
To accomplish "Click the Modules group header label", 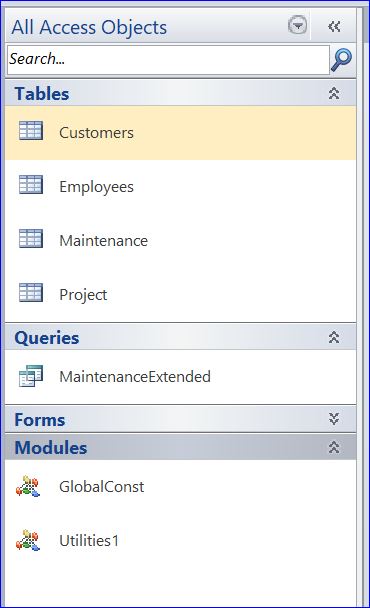I will pyautogui.click(x=50, y=447).
